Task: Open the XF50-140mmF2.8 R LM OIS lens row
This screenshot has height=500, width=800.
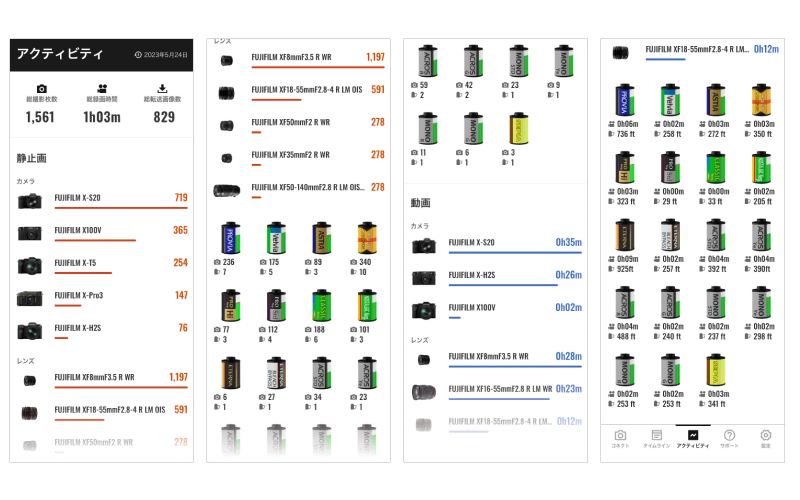Action: coord(298,189)
